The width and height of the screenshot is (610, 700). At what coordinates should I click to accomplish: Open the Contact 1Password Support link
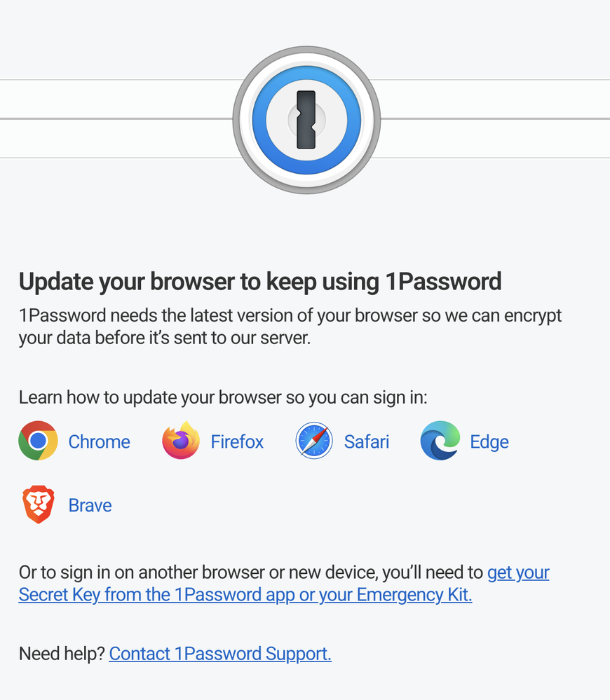pyautogui.click(x=220, y=654)
